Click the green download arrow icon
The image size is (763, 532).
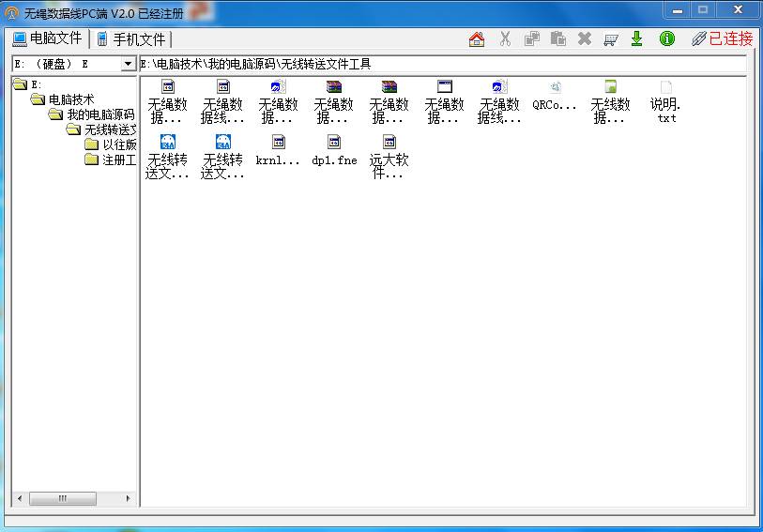click(637, 38)
